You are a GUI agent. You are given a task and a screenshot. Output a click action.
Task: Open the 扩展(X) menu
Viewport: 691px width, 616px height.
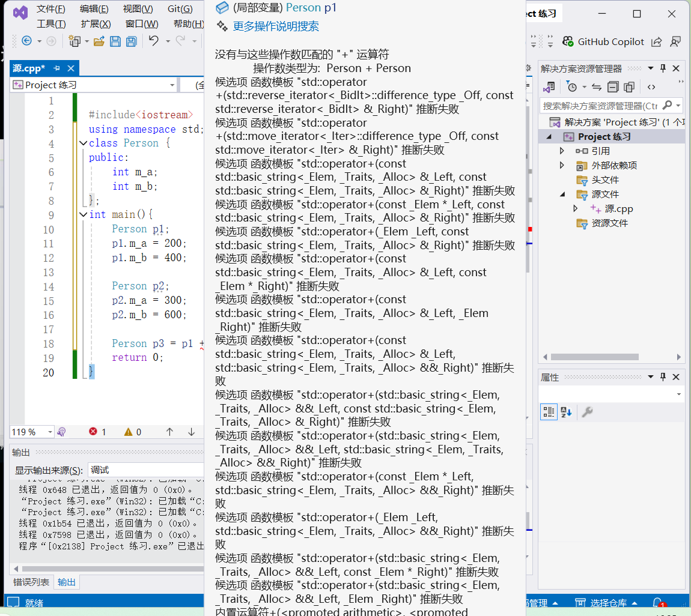point(96,24)
